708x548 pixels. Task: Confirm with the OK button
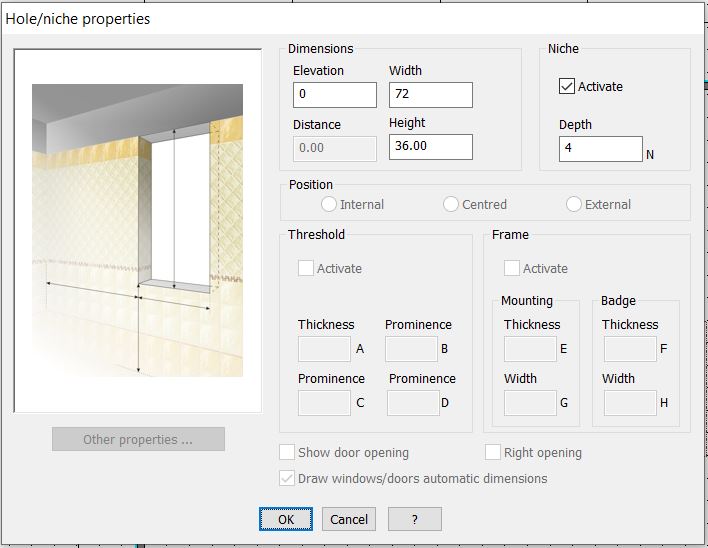click(x=286, y=519)
